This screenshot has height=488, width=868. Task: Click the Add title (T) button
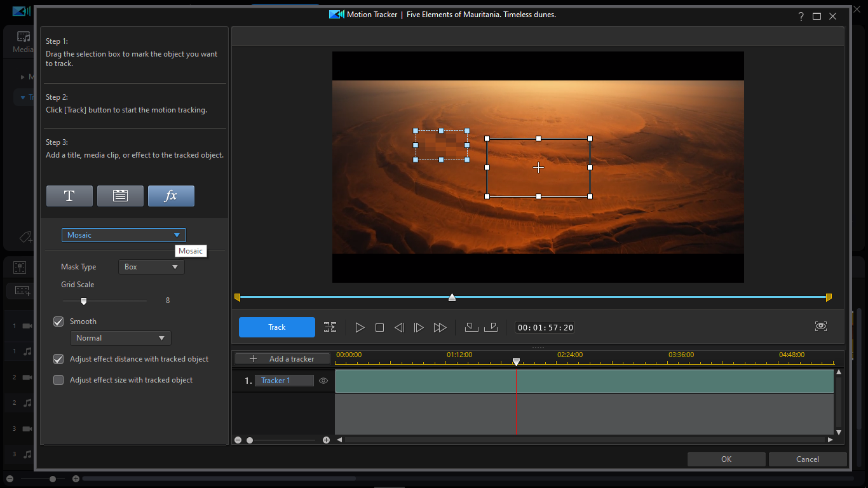[69, 196]
